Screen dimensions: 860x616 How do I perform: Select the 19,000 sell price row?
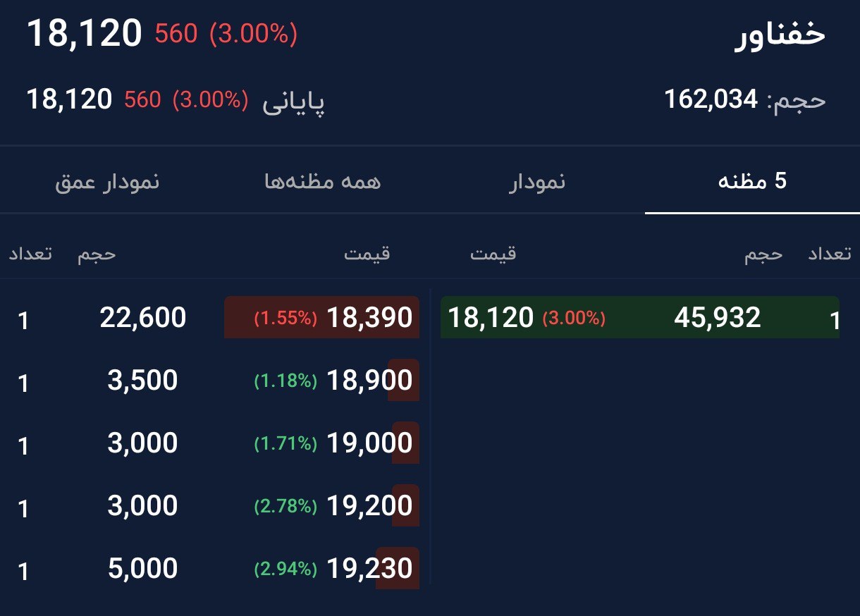[x=370, y=443]
